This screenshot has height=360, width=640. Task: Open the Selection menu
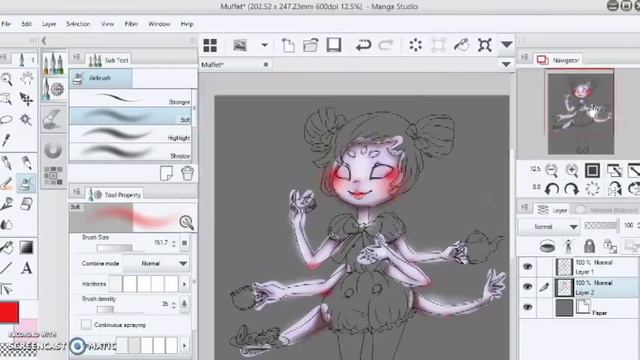(x=78, y=24)
